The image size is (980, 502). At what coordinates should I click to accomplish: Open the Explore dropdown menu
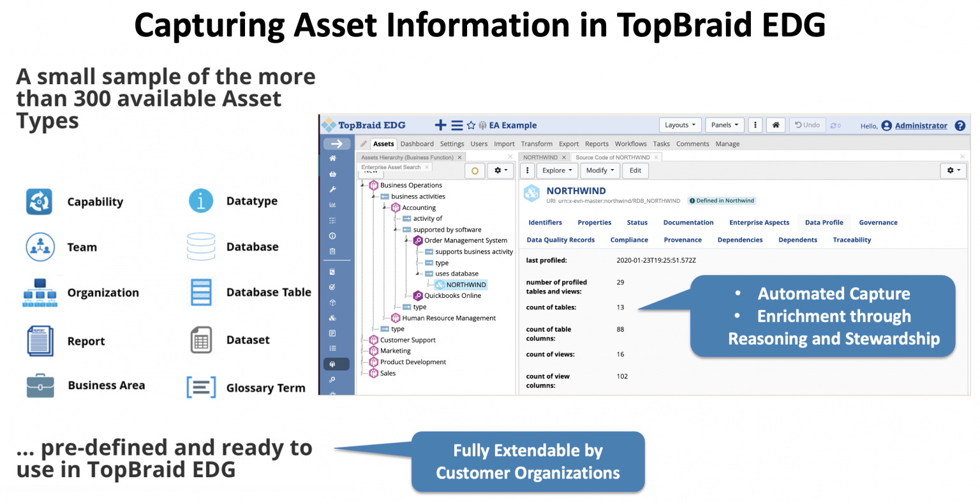click(x=557, y=170)
